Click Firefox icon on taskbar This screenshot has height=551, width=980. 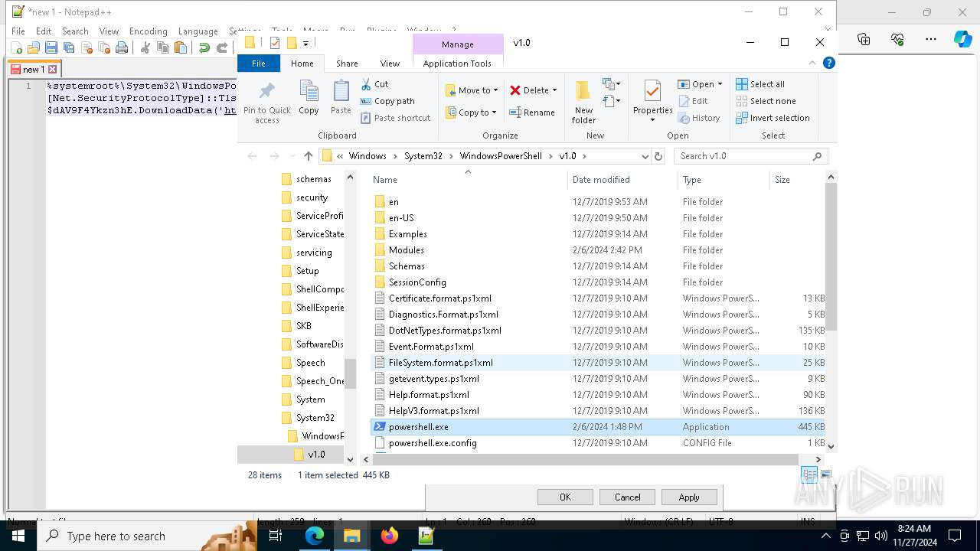(390, 536)
